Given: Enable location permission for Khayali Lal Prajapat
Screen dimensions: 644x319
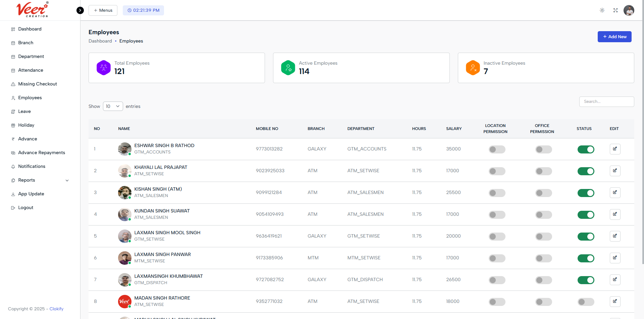Looking at the screenshot, I should point(497,171).
